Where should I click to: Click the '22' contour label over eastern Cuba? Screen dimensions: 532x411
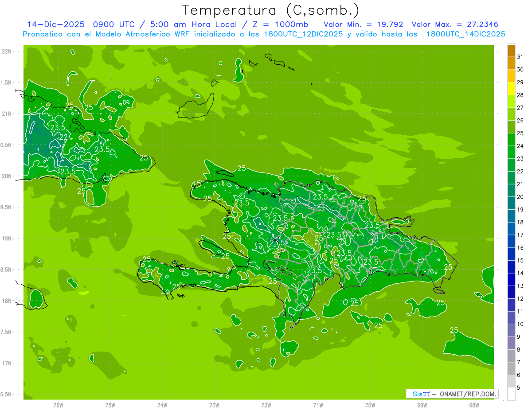click(63, 137)
